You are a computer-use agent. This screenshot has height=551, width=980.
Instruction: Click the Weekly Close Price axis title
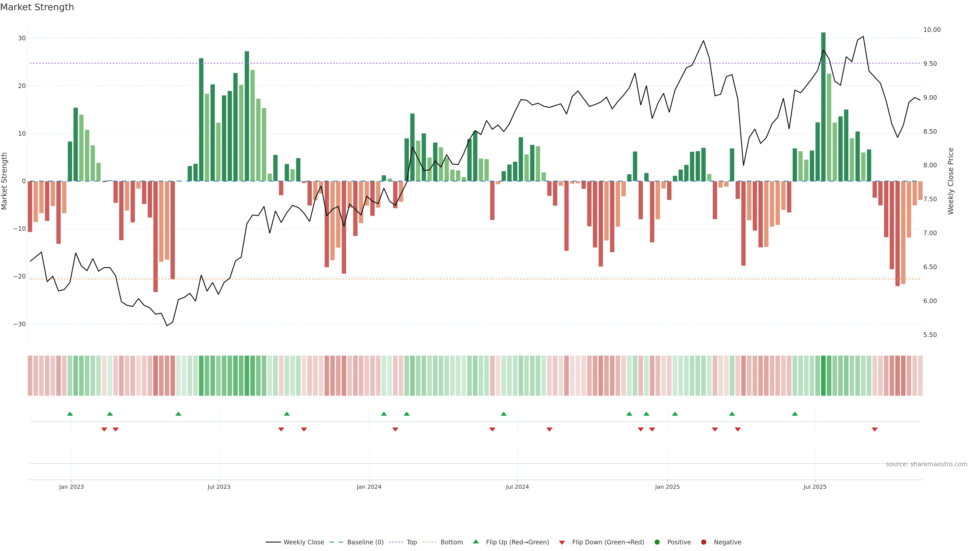951,181
